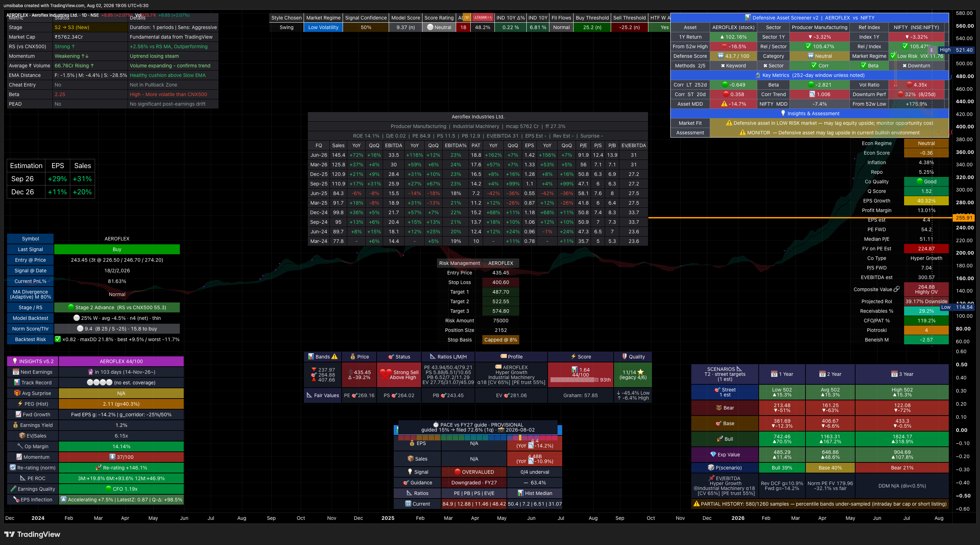Click the green 'Buy' Last Signal cell
Screen dimensions: 980x545
coord(117,249)
